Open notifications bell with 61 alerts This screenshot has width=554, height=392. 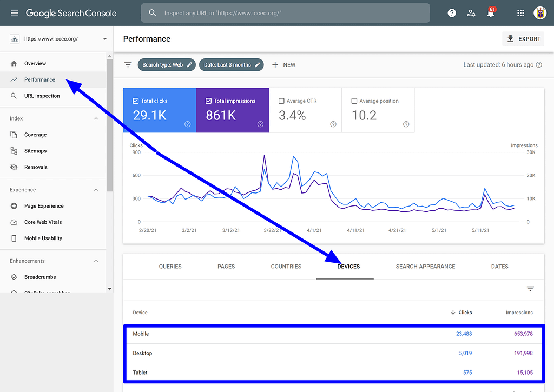click(x=491, y=13)
